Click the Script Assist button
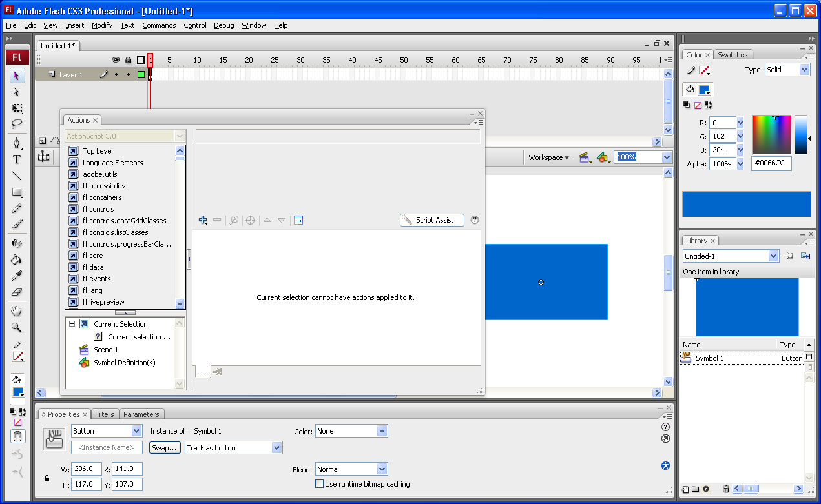 pyautogui.click(x=432, y=220)
